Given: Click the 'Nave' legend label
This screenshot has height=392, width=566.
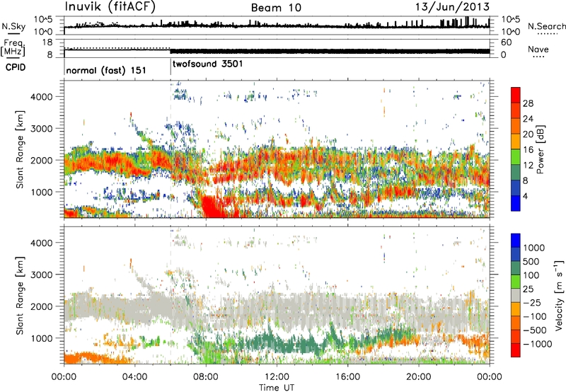Looking at the screenshot, I should [538, 49].
